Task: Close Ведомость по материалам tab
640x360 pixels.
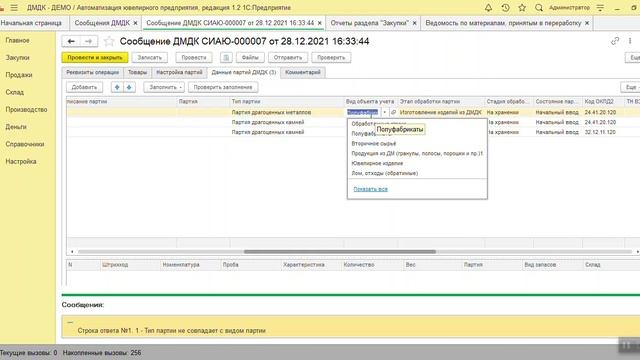Action: (587, 23)
